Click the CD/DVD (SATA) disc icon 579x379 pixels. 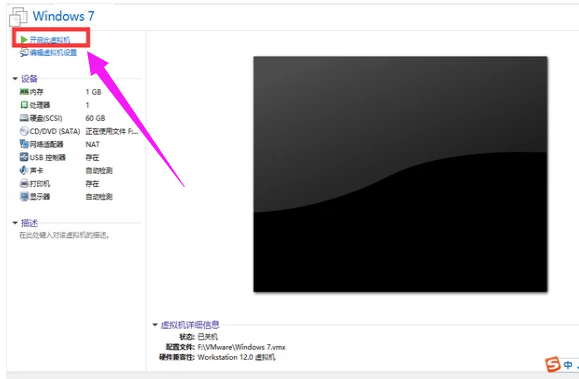coord(24,131)
